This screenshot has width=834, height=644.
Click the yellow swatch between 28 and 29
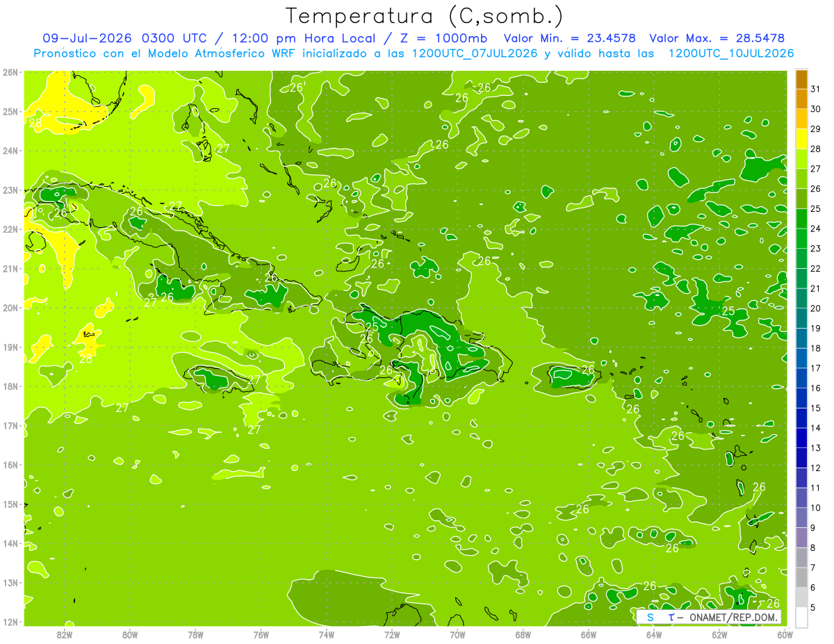[801, 139]
